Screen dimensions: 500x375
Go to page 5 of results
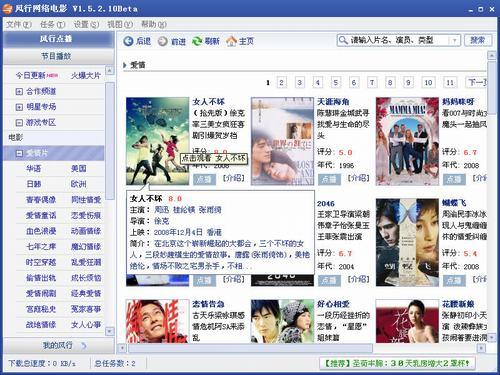point(336,82)
